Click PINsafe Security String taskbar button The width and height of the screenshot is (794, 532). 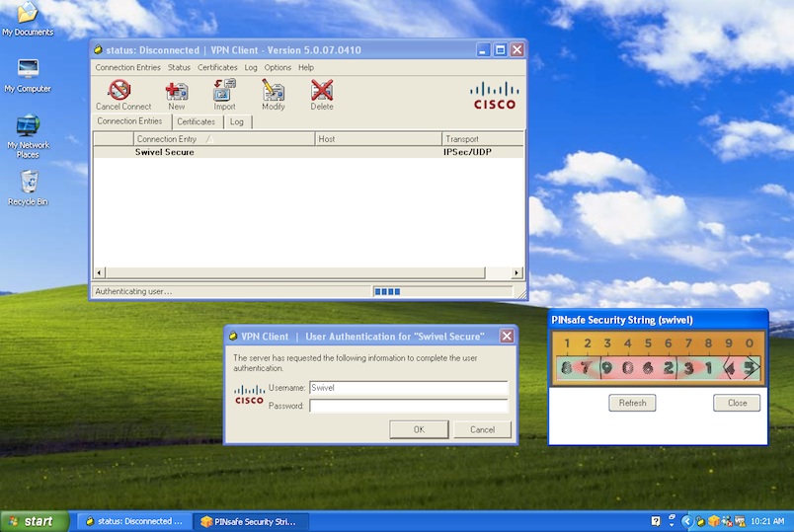[250, 521]
